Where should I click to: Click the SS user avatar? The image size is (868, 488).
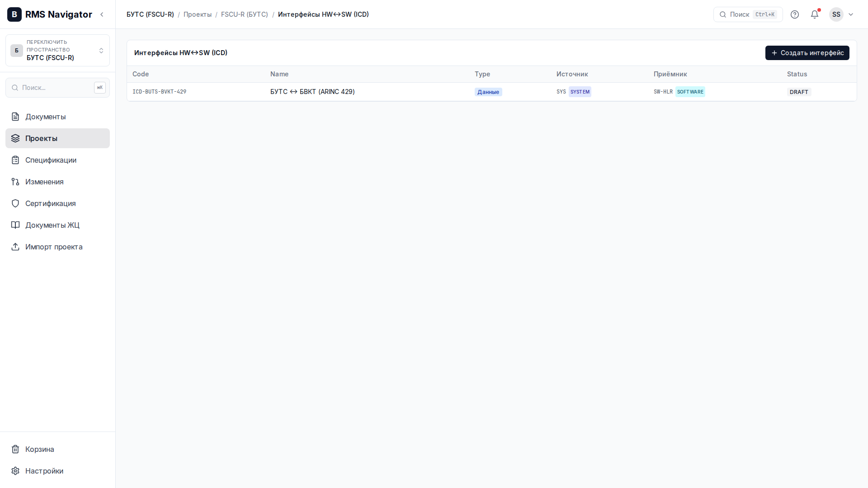pos(836,14)
